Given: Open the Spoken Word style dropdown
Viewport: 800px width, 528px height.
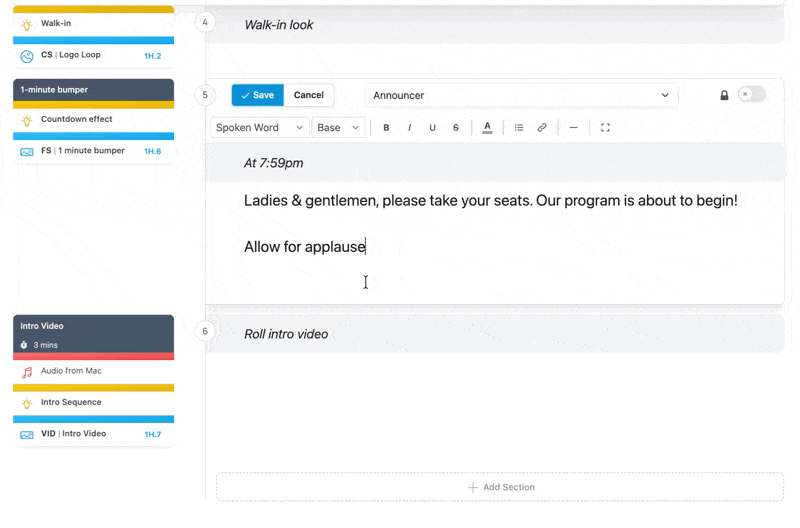Looking at the screenshot, I should [x=259, y=128].
